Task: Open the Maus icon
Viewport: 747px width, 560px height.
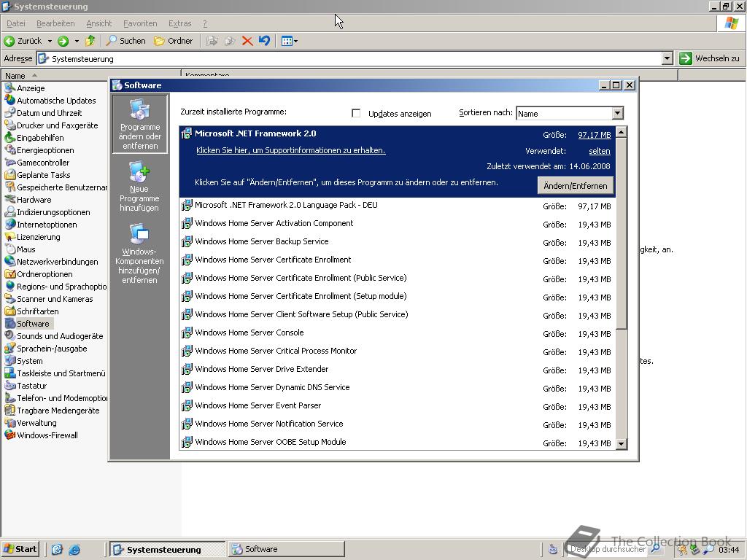Action: (10, 249)
